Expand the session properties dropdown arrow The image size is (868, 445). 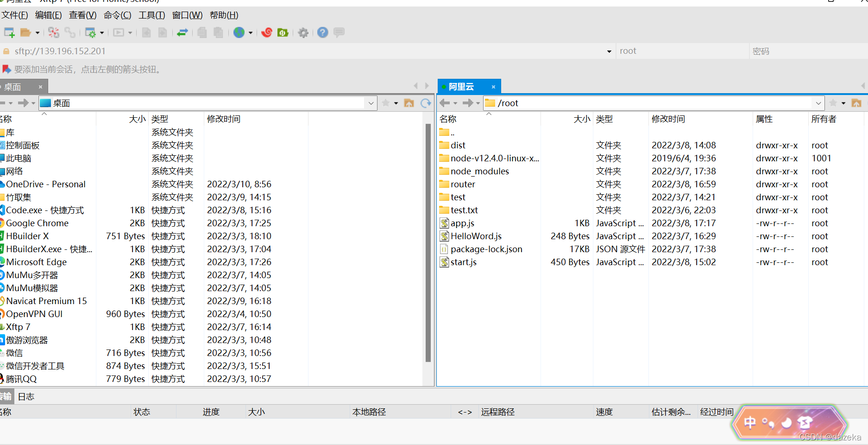102,33
